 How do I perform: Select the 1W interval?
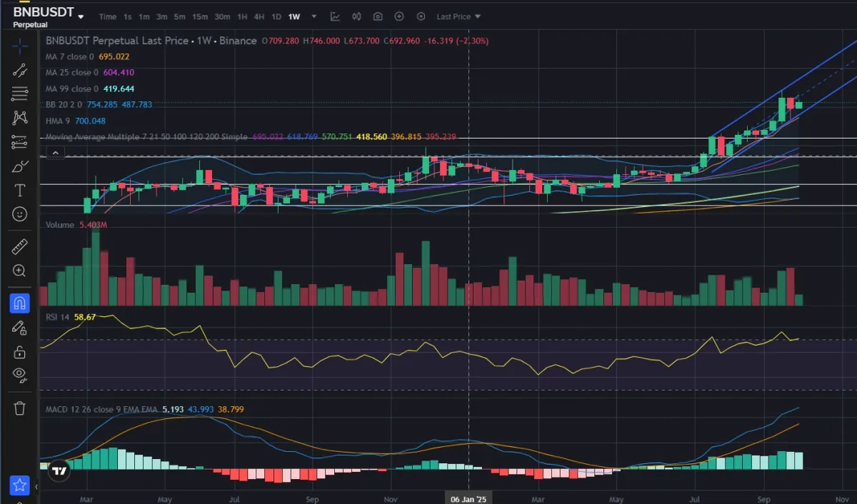click(x=294, y=16)
